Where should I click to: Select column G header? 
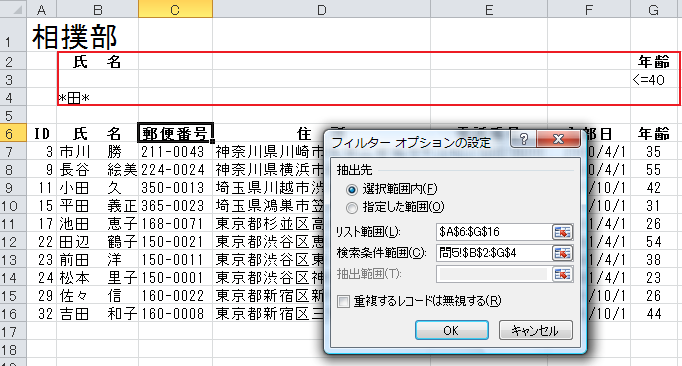654,9
